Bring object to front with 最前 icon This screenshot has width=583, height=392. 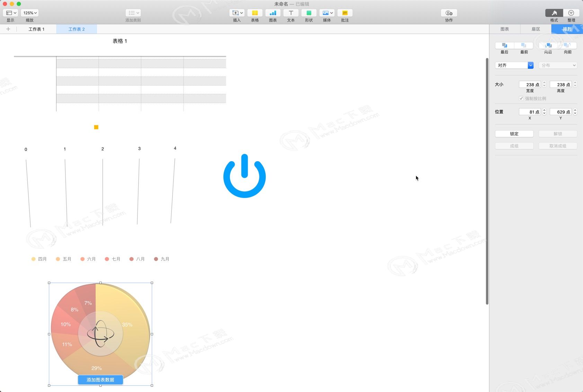click(x=524, y=46)
